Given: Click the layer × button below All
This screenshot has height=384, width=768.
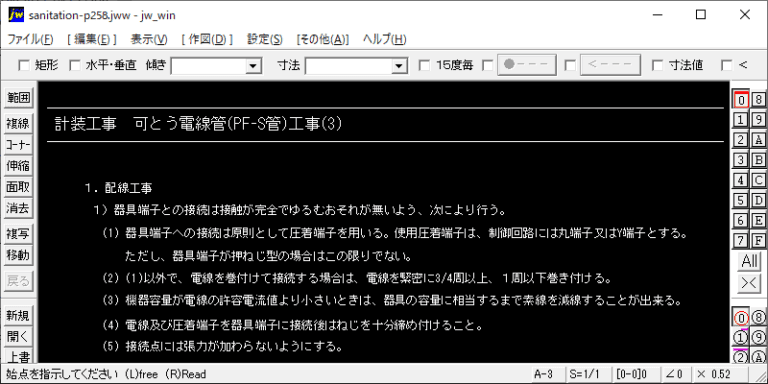Looking at the screenshot, I should 749,284.
